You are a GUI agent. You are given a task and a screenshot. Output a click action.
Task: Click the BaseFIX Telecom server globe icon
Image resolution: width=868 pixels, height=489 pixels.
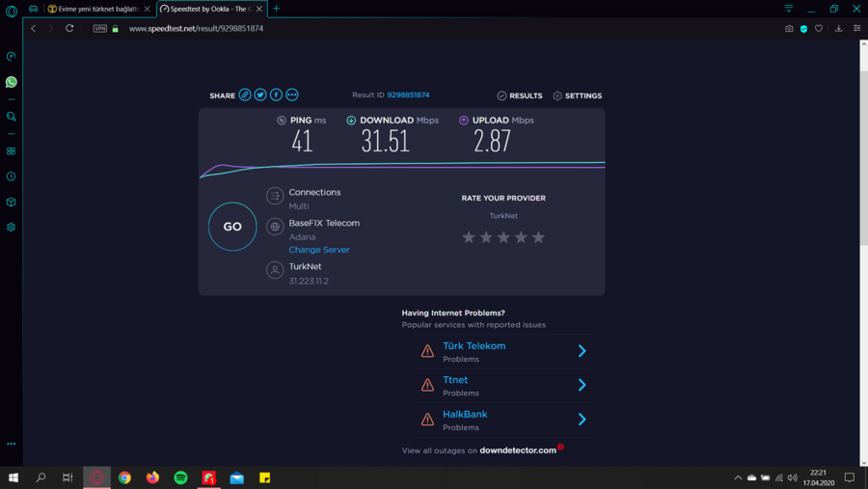point(275,227)
